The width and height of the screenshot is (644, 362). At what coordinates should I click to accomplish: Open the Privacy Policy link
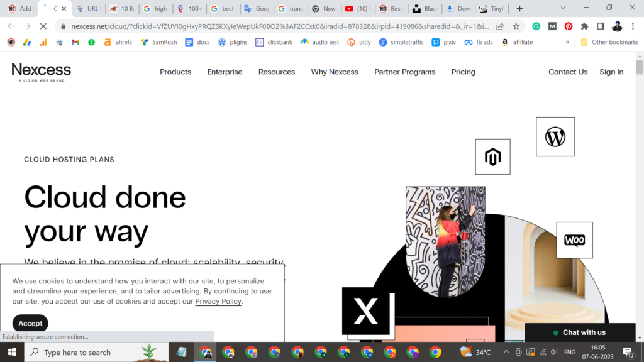click(218, 301)
